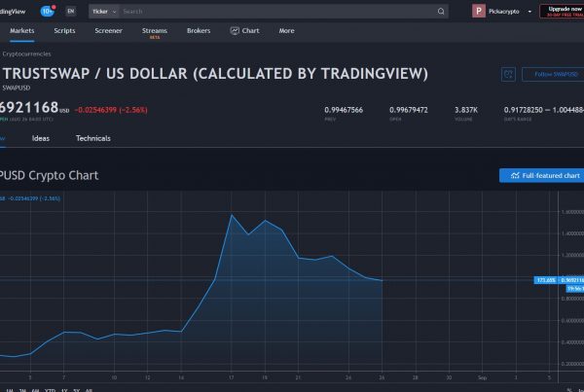Click the pink P user avatar
584x392 pixels.
(x=479, y=11)
